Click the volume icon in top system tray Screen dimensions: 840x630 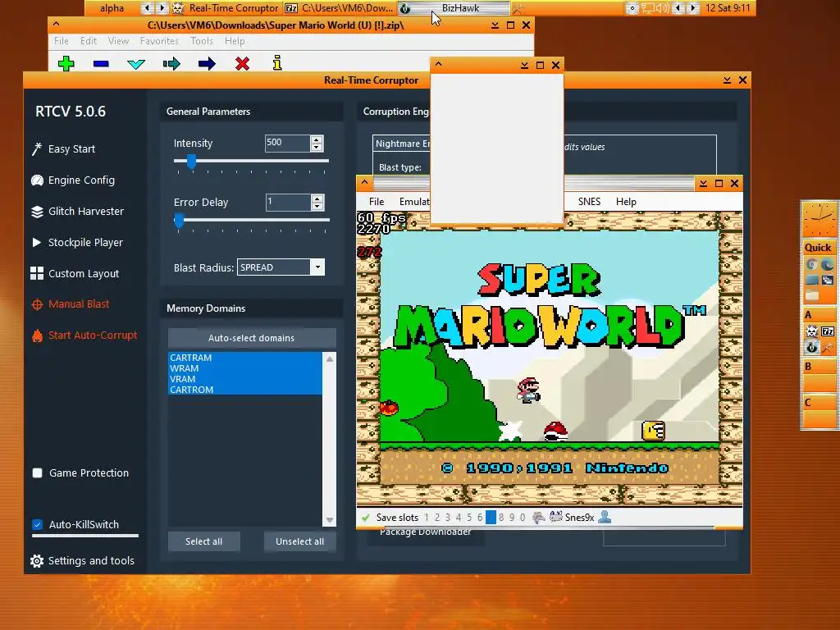[663, 8]
